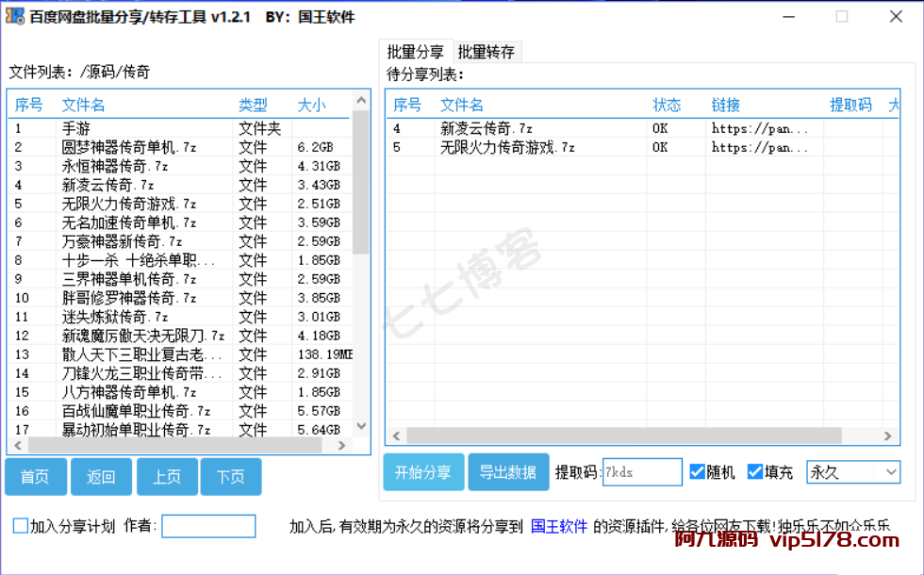This screenshot has width=924, height=575.
Task: Start sharing with the 开始分享 button
Action: (423, 472)
